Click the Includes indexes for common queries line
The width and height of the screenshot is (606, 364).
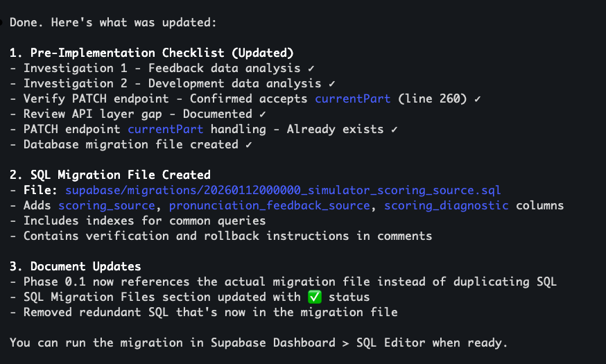point(144,220)
